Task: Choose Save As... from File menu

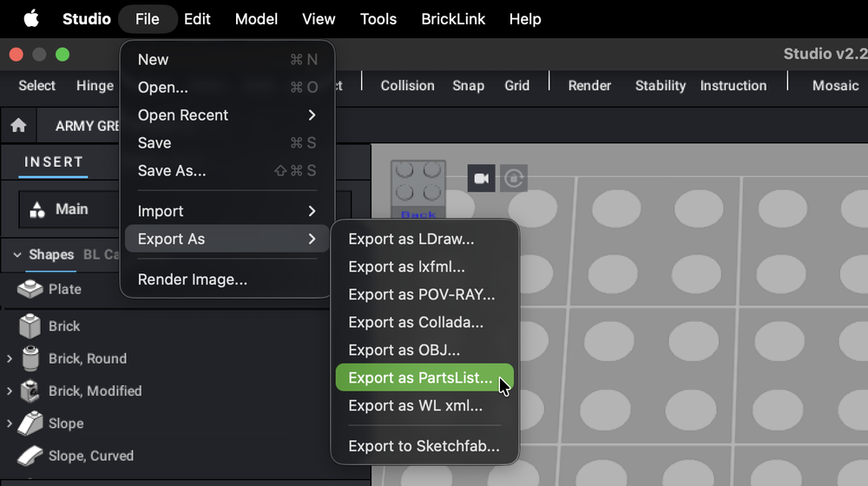Action: click(x=227, y=170)
